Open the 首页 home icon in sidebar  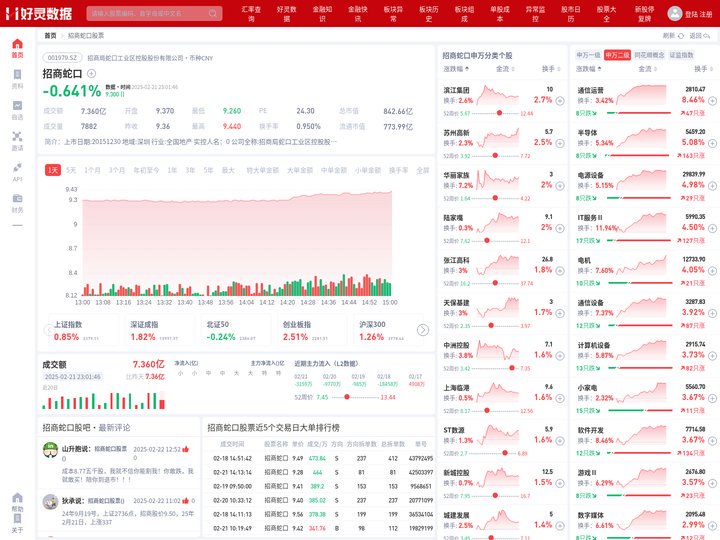[17, 44]
